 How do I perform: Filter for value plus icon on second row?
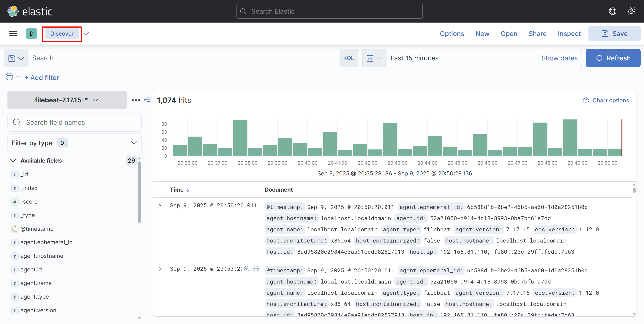247,269
